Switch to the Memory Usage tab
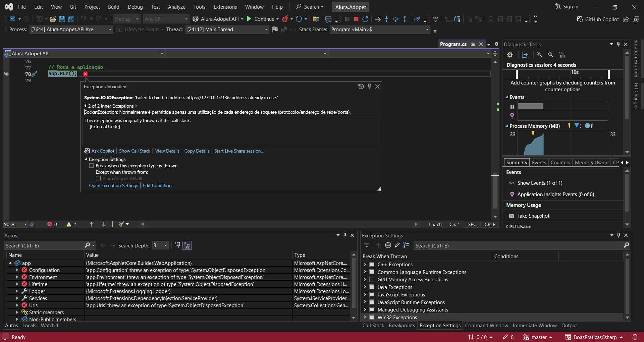644x342 pixels. click(x=591, y=162)
